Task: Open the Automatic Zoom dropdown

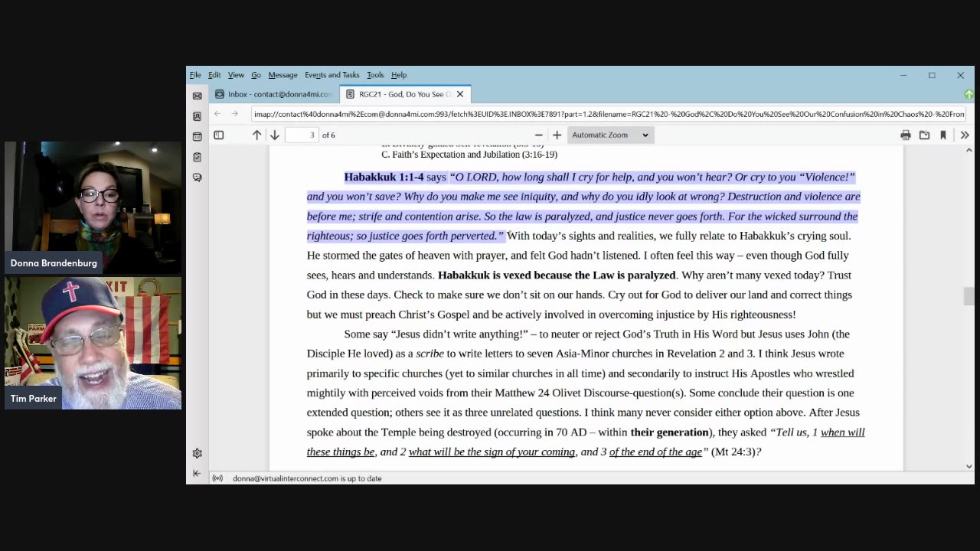Action: point(609,135)
